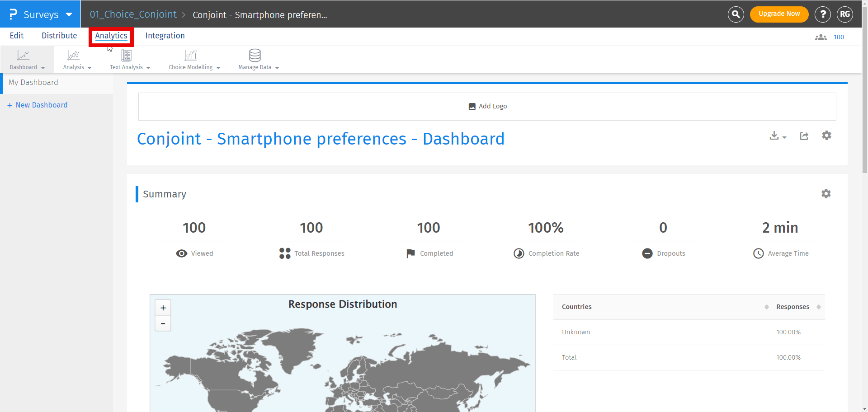Click the Manage Data database icon

click(x=255, y=56)
